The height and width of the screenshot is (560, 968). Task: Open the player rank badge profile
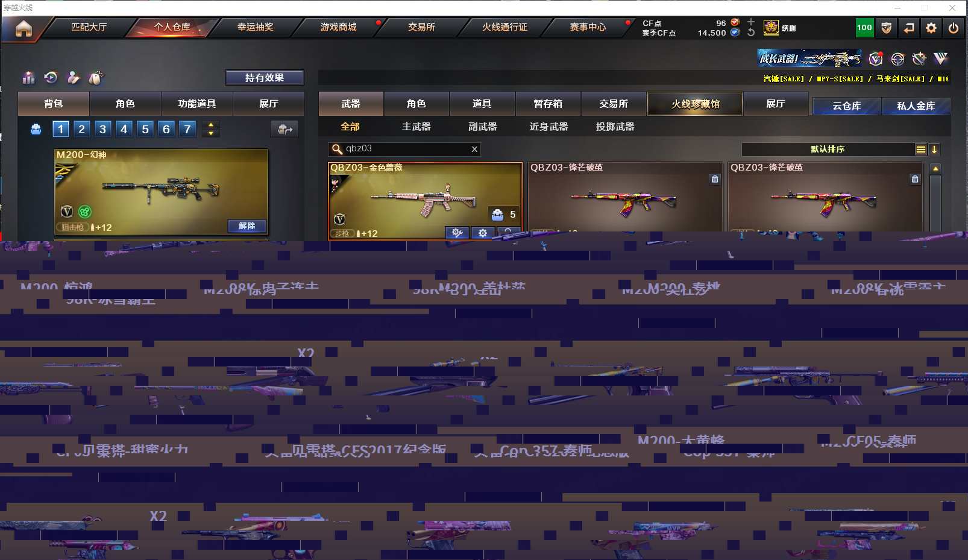[x=771, y=28]
